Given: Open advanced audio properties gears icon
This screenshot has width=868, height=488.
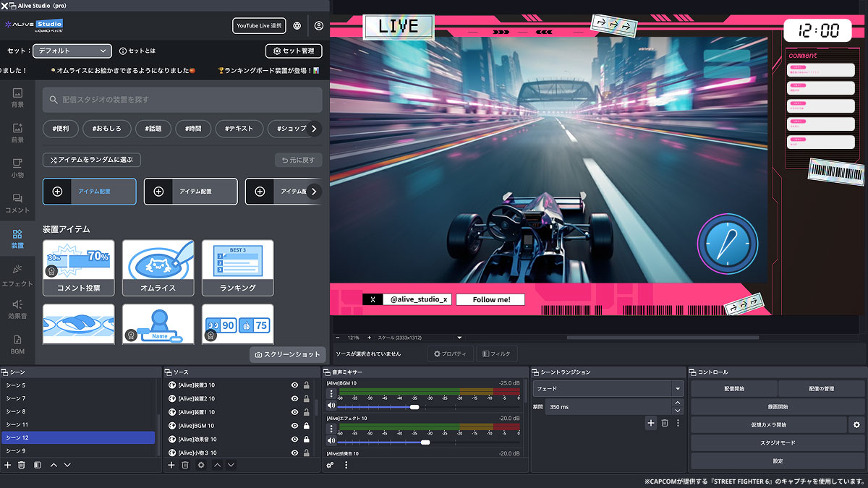Looking at the screenshot, I should [x=330, y=465].
